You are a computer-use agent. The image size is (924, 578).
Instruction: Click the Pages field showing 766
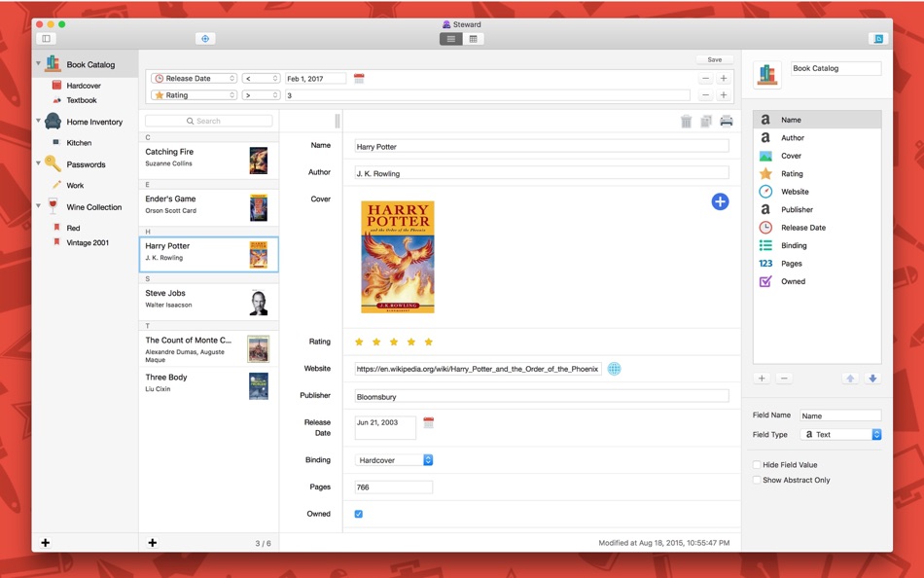pyautogui.click(x=394, y=488)
